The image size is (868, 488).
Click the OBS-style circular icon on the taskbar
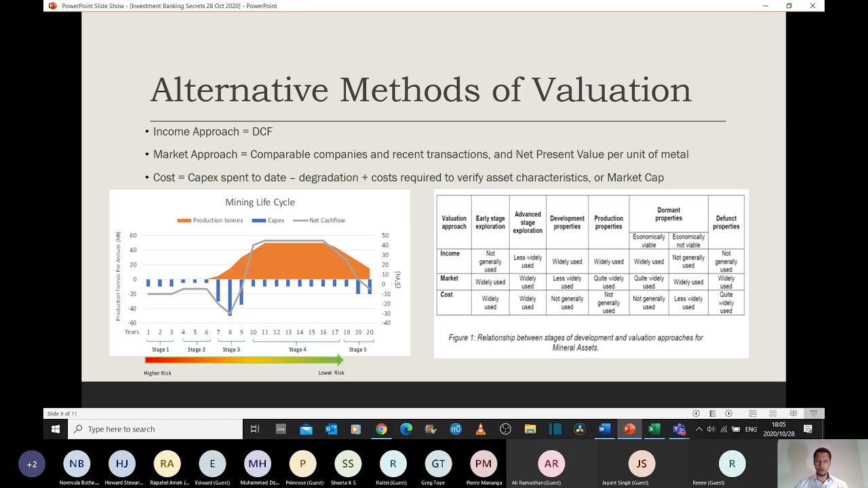pos(505,429)
